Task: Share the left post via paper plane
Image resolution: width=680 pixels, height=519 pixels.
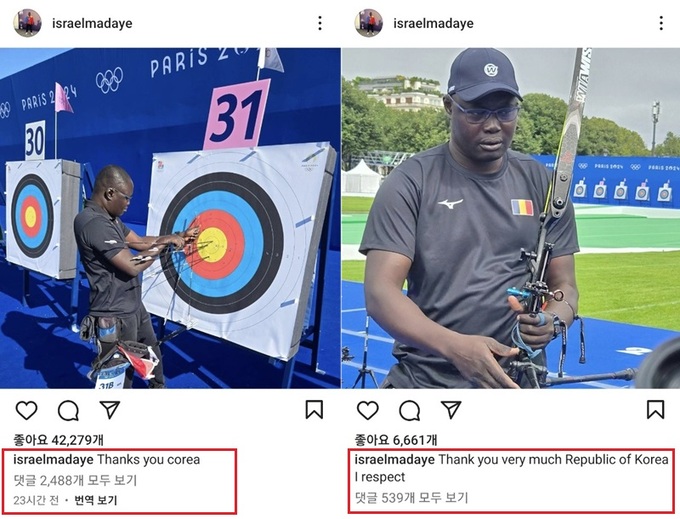Action: 109,410
